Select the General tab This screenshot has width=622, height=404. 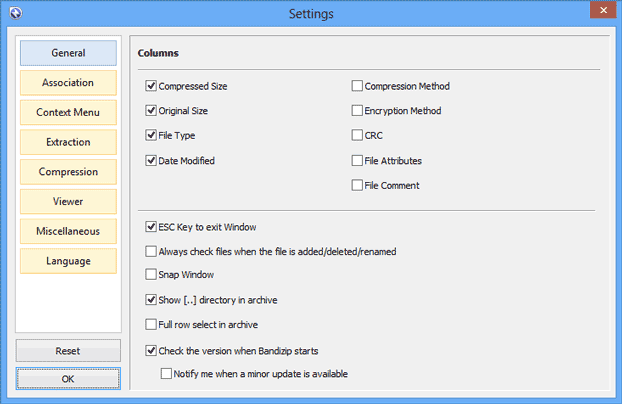click(x=68, y=53)
